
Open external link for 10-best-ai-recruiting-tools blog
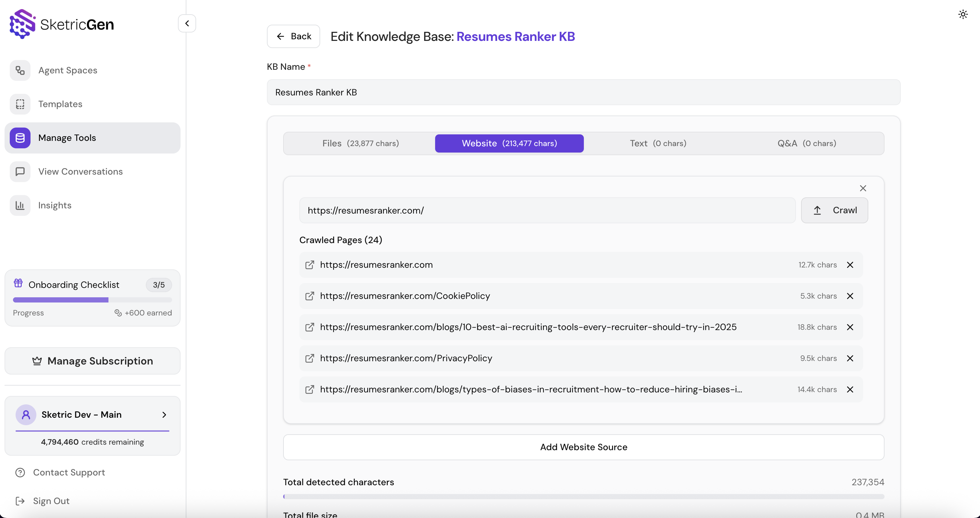click(x=310, y=327)
